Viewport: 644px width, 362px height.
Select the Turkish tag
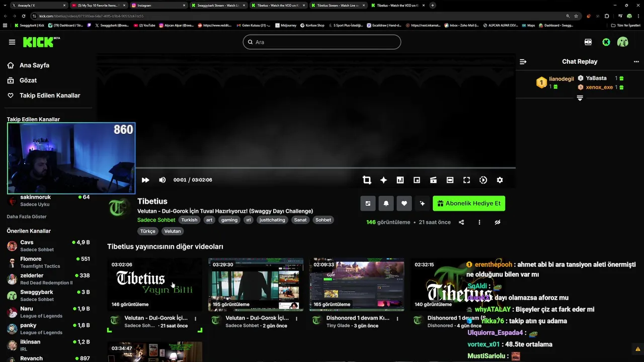coord(190,220)
